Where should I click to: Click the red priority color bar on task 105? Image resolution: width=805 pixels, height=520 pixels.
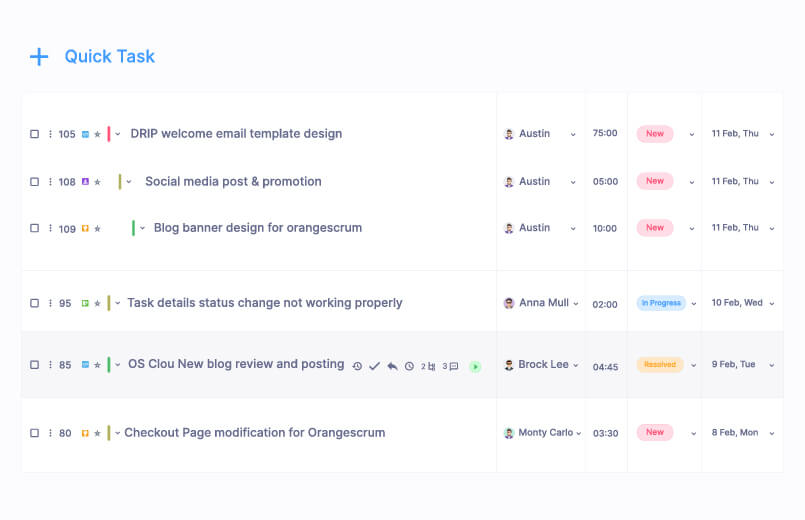click(109, 134)
